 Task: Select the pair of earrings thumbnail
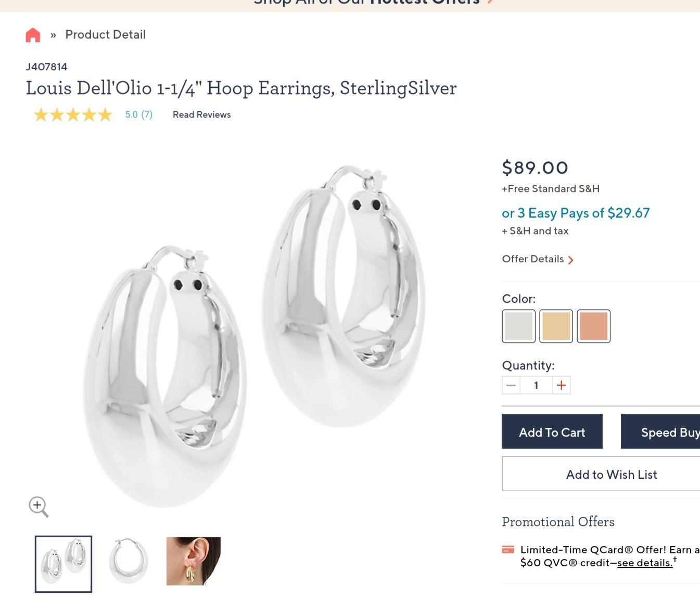click(x=63, y=564)
